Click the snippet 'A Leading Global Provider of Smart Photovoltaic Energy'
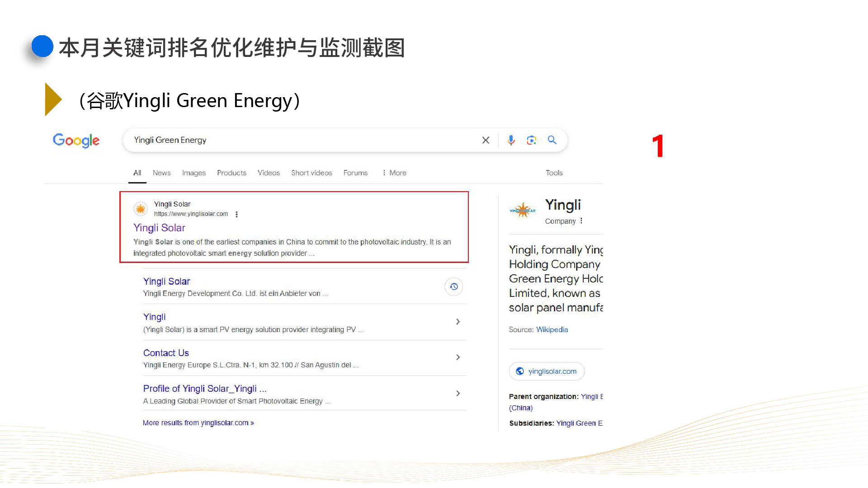This screenshot has height=488, width=868. (x=236, y=401)
